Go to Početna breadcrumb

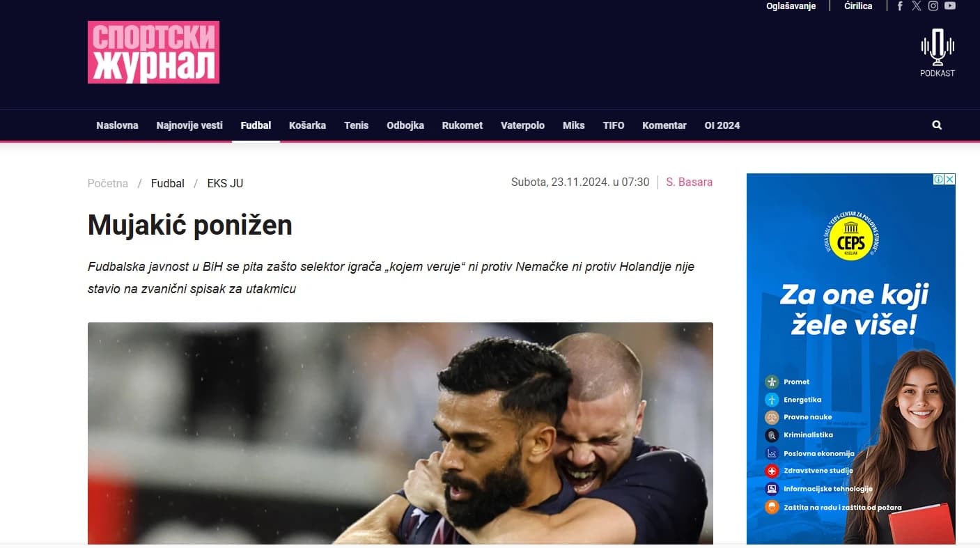point(108,184)
